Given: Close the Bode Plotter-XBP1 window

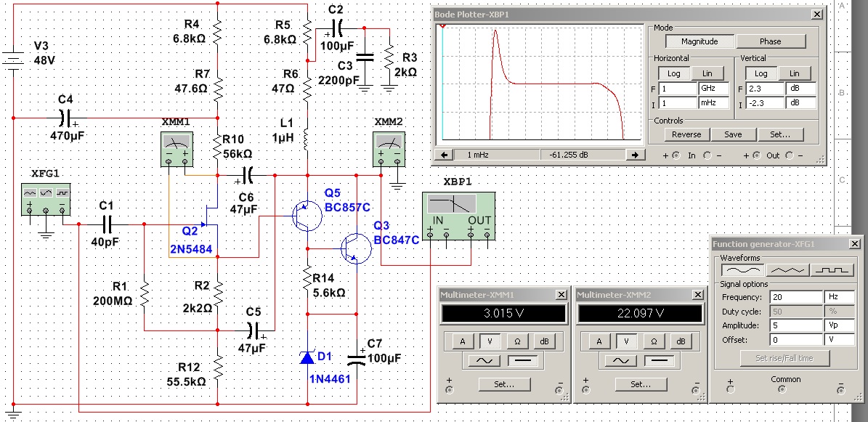Looking at the screenshot, I should 817,15.
